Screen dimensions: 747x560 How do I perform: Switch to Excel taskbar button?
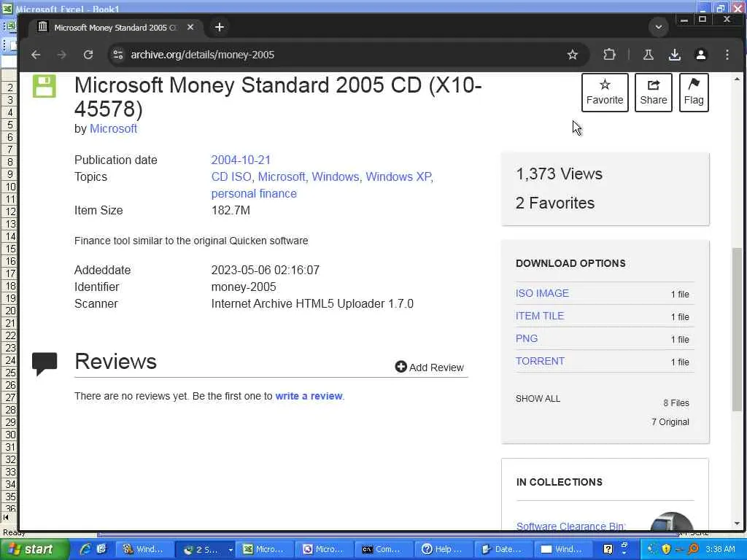point(263,549)
